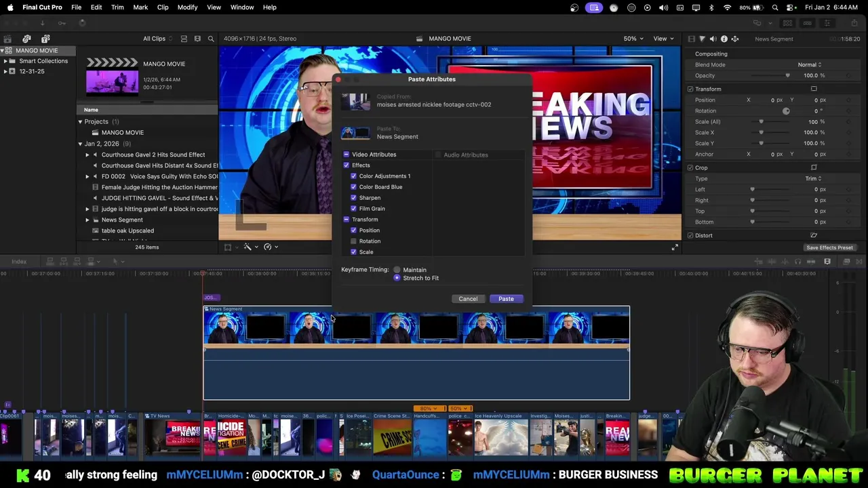Open Enhancements magic wand menu
This screenshot has width=868, height=488.
click(x=250, y=247)
